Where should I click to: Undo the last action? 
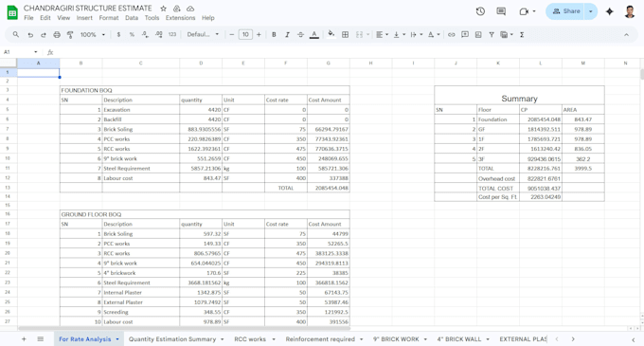tap(30, 35)
